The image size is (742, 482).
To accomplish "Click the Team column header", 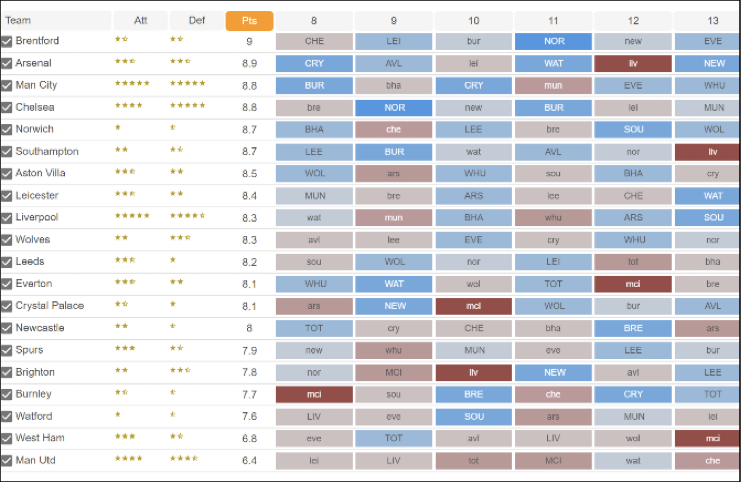I will [19, 20].
